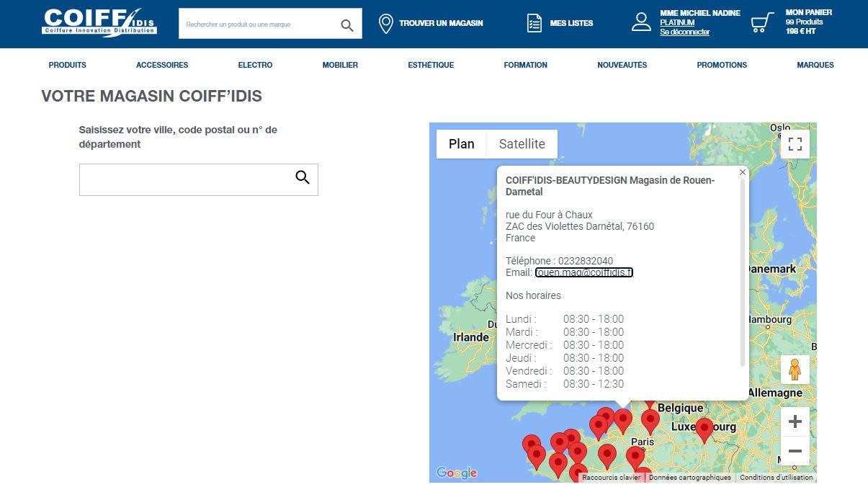Open the Produits menu

[68, 65]
